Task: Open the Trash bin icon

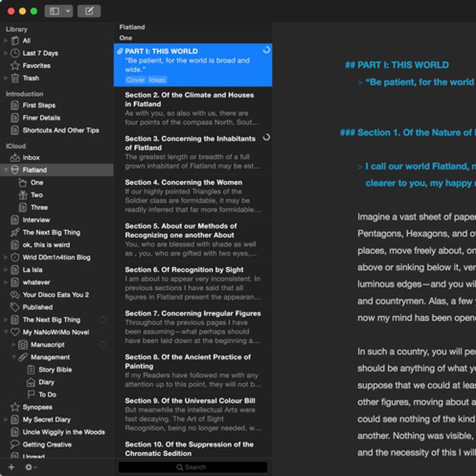Action: tap(15, 78)
